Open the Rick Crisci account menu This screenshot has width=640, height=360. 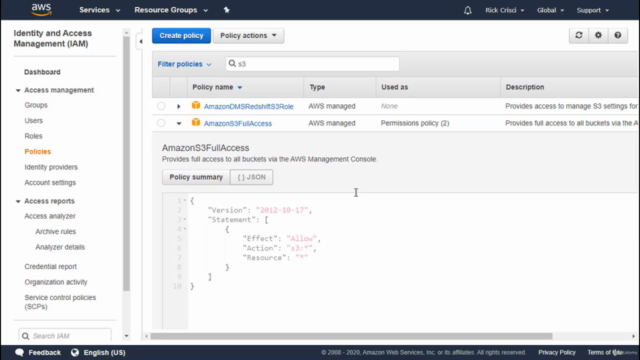tap(504, 10)
